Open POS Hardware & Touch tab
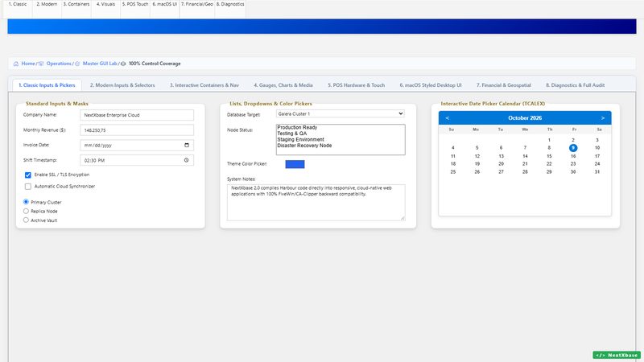The width and height of the screenshot is (644, 362). (357, 85)
